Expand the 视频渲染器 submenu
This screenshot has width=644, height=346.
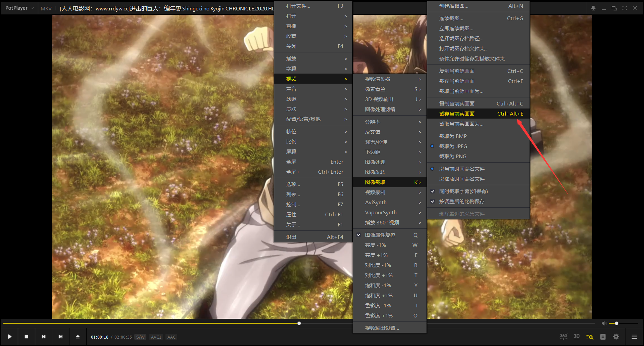coord(390,79)
